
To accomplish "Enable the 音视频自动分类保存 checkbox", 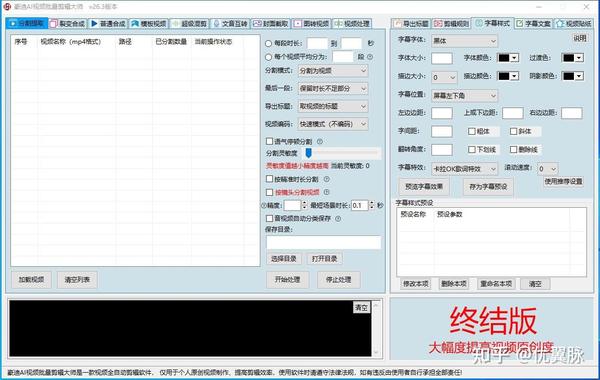I will tap(269, 219).
